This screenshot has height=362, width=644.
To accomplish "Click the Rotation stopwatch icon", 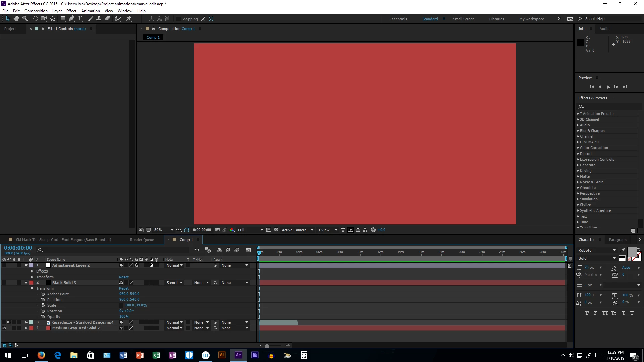I will point(43,311).
